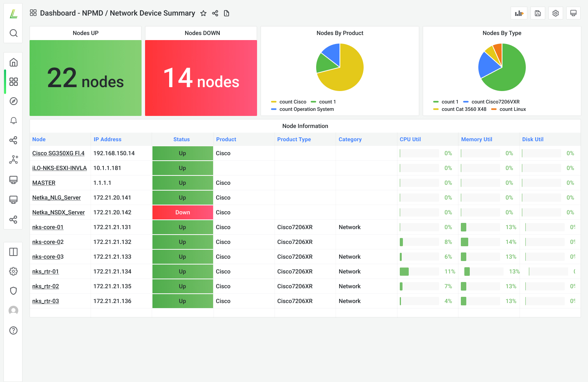Switch view mode with monitor icon
The image size is (588, 382).
tap(573, 13)
